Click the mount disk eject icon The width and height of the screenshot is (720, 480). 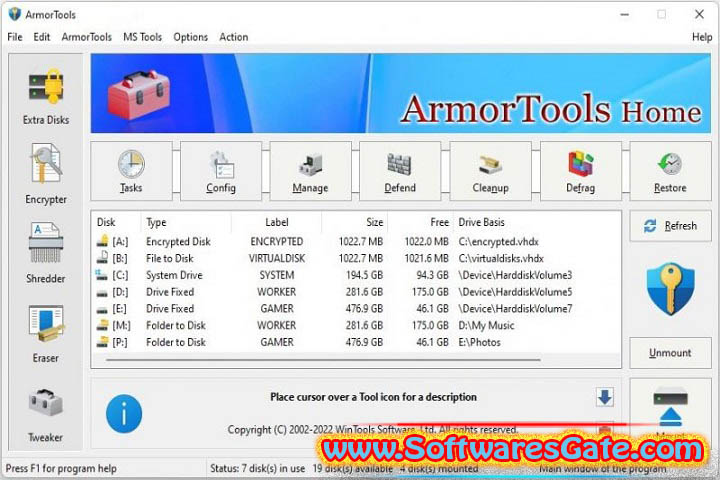coord(670,407)
